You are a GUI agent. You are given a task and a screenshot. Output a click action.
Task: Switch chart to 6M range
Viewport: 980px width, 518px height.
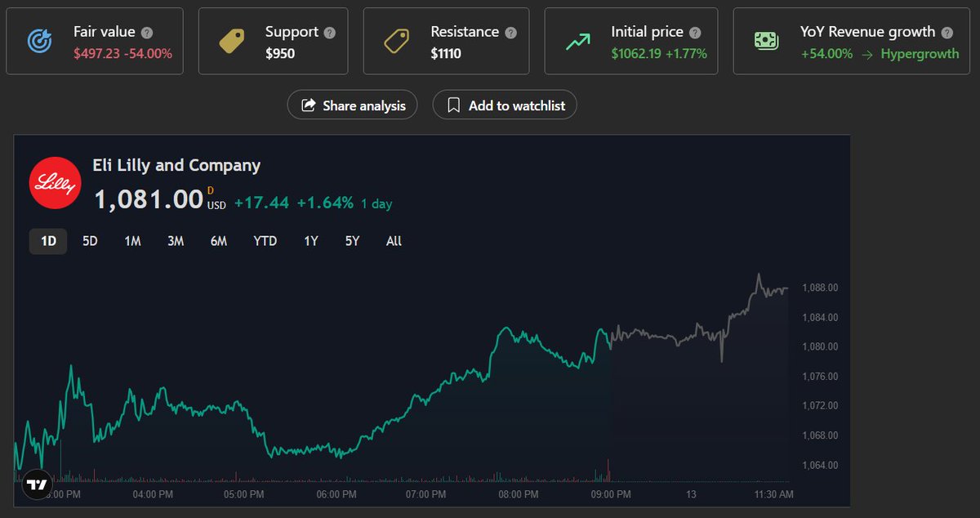tap(218, 241)
